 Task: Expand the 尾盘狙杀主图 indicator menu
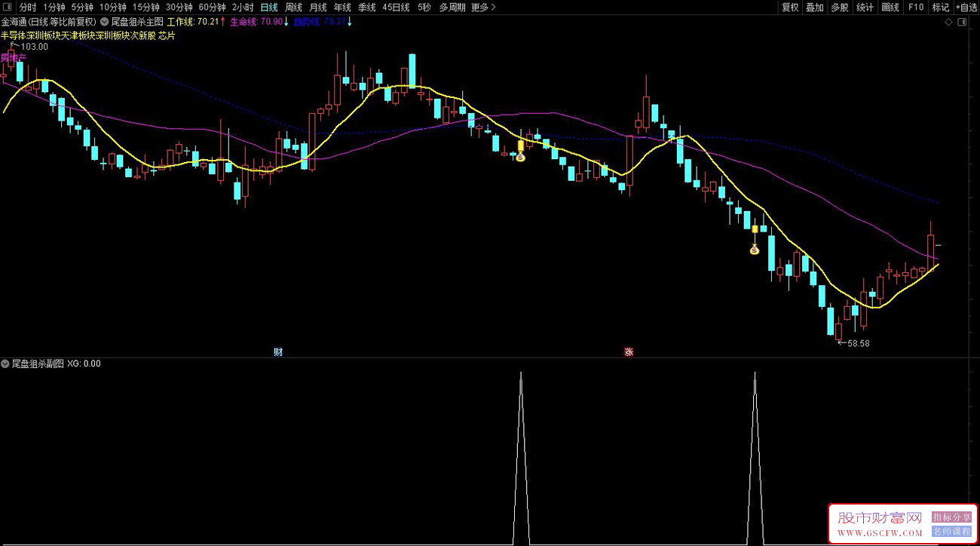(x=104, y=23)
